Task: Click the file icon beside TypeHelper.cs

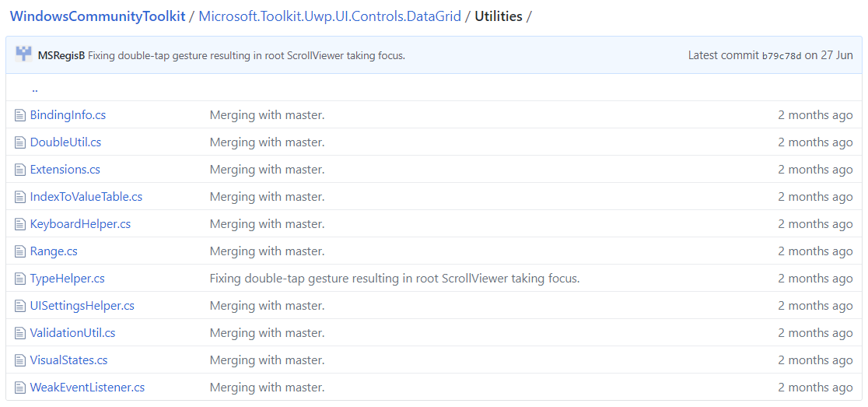Action: click(20, 279)
